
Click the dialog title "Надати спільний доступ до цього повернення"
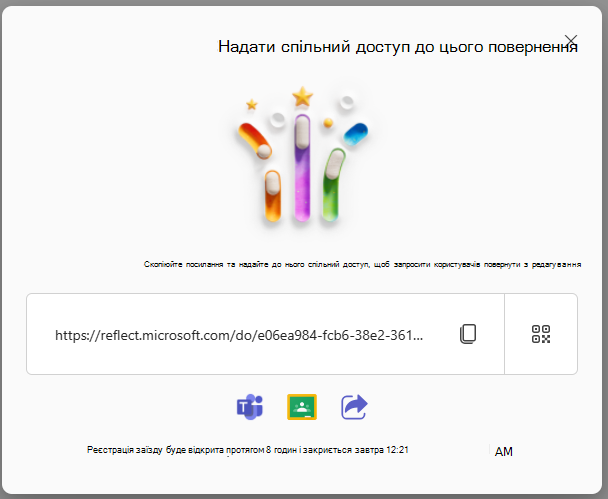coord(398,47)
